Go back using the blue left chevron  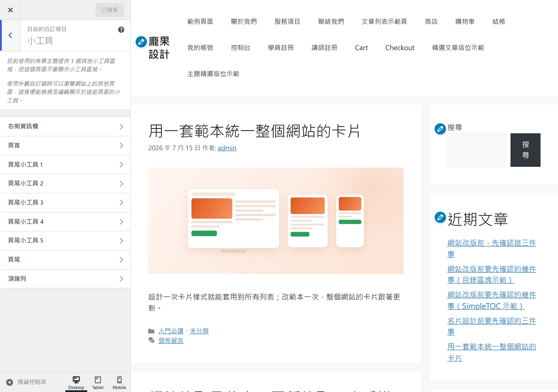pos(10,35)
